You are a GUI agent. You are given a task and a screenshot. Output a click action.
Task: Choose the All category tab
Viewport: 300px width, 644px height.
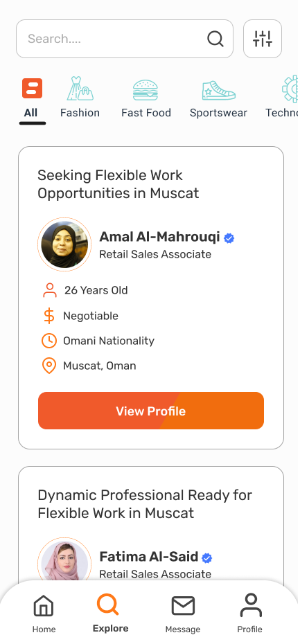[x=30, y=98]
